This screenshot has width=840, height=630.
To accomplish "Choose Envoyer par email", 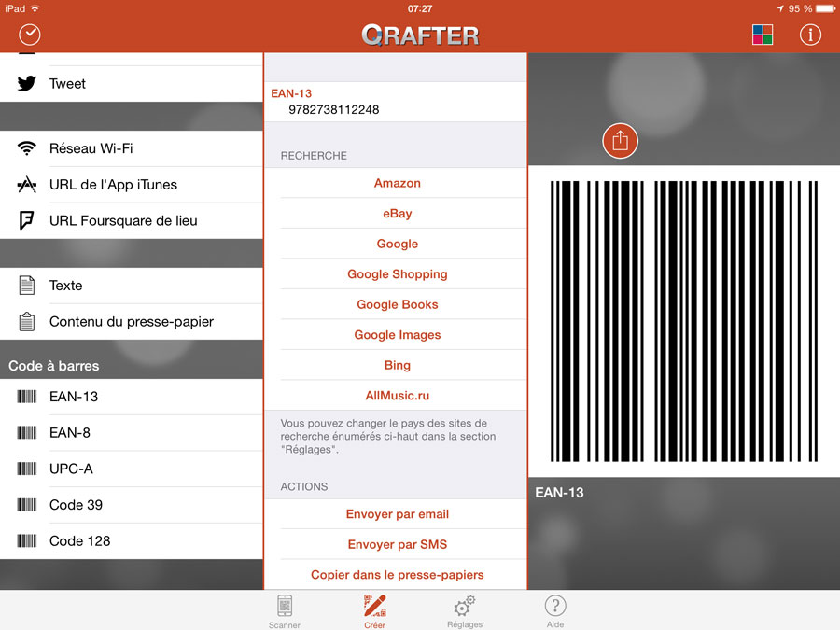I will (x=397, y=514).
